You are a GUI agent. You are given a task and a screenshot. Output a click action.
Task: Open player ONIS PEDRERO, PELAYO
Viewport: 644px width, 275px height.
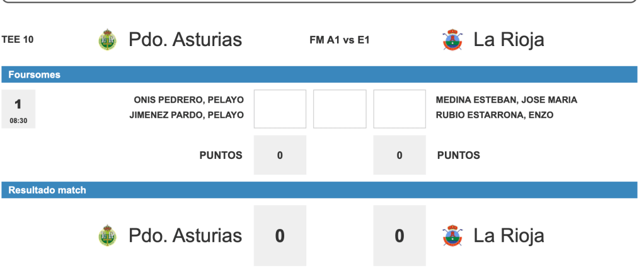pyautogui.click(x=188, y=100)
